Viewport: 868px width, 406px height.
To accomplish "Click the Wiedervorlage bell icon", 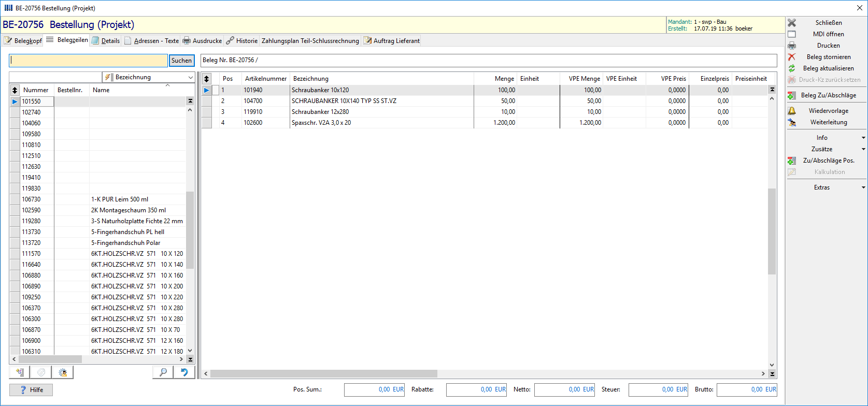I will (x=792, y=111).
